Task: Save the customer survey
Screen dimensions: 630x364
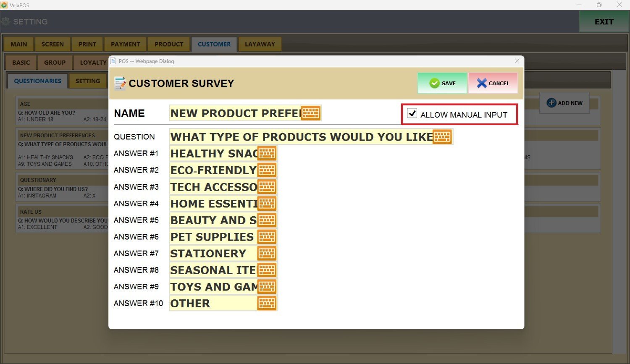Action: tap(442, 83)
